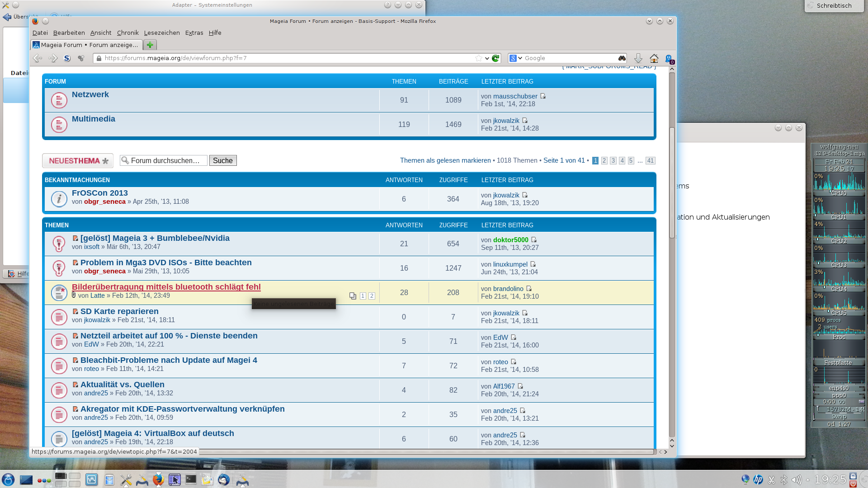The image size is (868, 488).
Task: Jump to newest post icon for SD Karte reparieren
Action: click(75, 311)
